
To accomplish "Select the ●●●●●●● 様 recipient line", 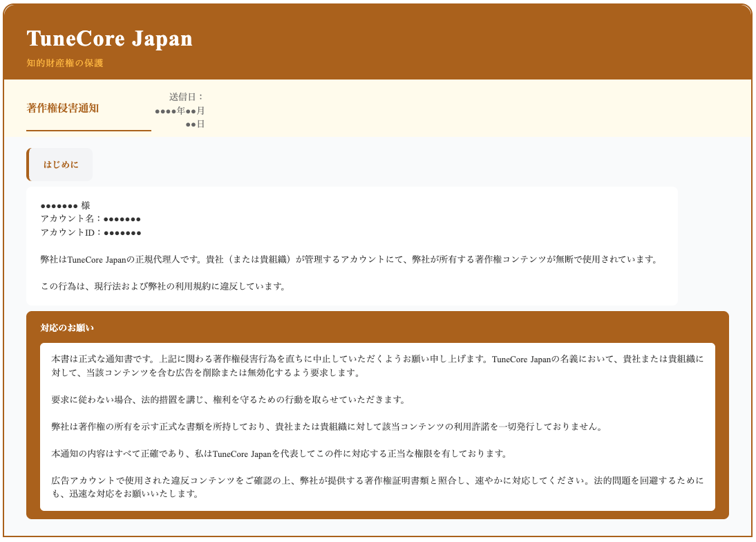I will click(x=66, y=206).
